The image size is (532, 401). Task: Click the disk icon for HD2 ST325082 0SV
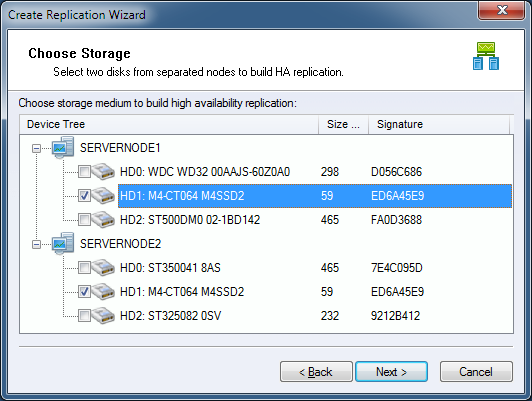coord(103,316)
